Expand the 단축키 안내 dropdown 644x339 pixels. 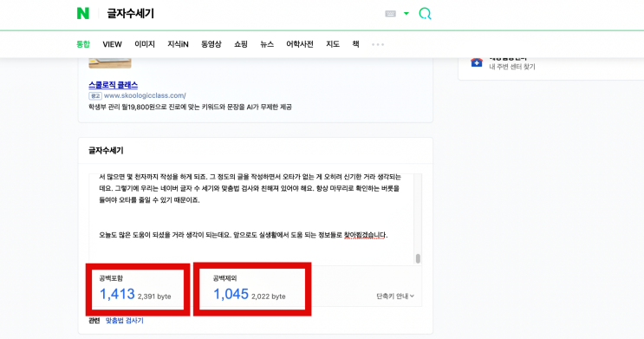tap(395, 296)
